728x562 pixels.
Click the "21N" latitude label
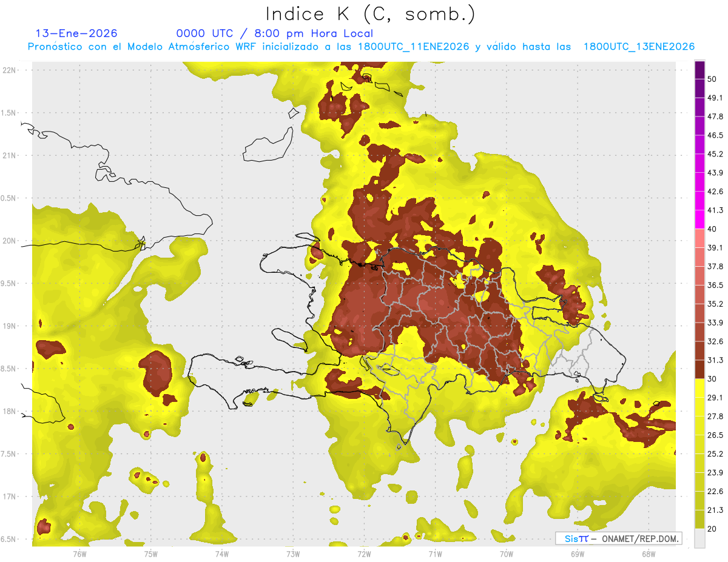(10, 155)
